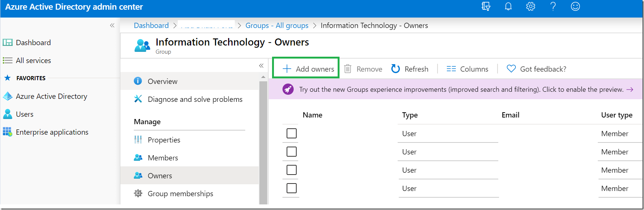Click the Information Technology - Owners breadcrumb
Image resolution: width=644 pixels, height=210 pixels.
pos(374,25)
